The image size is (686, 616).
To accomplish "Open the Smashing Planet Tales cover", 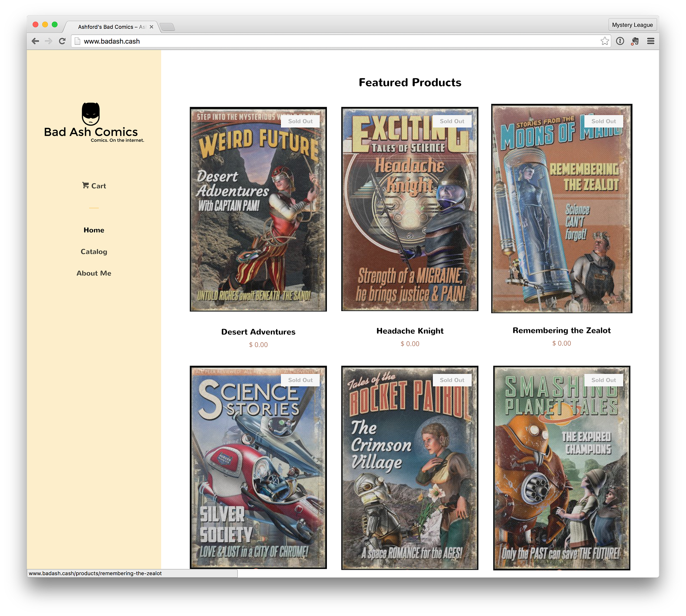I will coord(561,468).
